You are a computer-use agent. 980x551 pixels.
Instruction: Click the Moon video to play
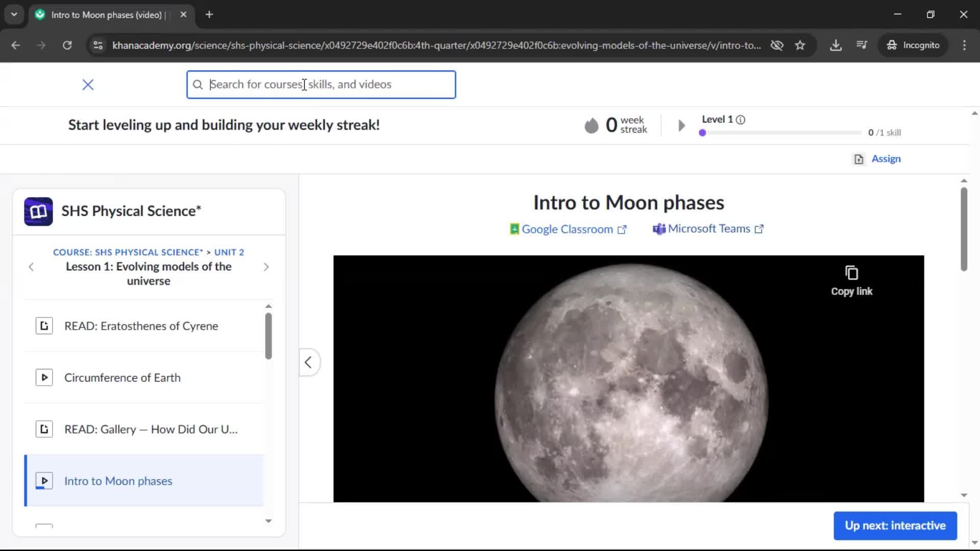coord(628,379)
